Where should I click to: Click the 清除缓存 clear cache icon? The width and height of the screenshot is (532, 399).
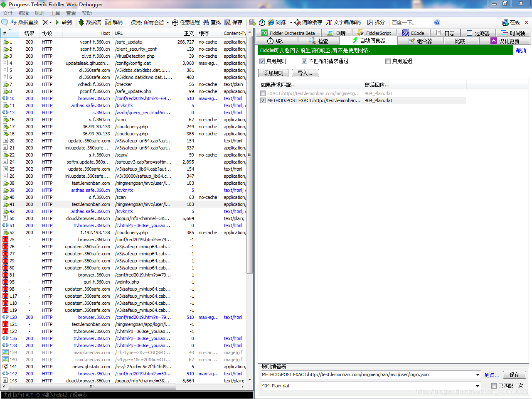pos(298,22)
